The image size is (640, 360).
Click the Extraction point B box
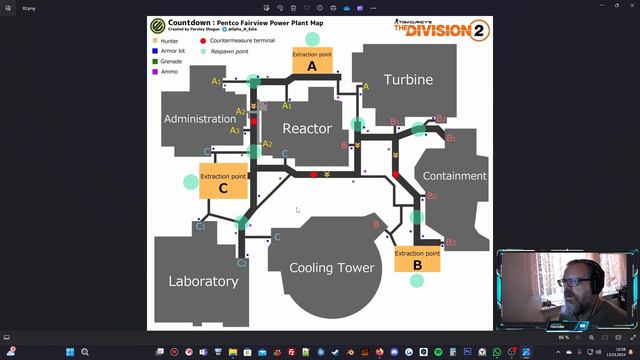click(417, 259)
